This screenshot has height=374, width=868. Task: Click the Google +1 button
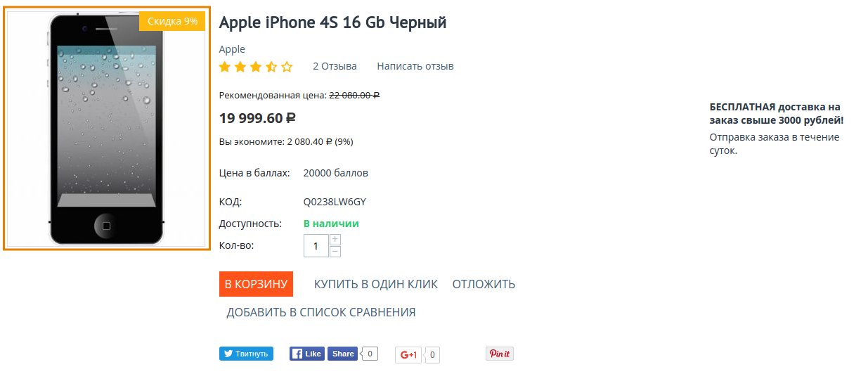[408, 355]
